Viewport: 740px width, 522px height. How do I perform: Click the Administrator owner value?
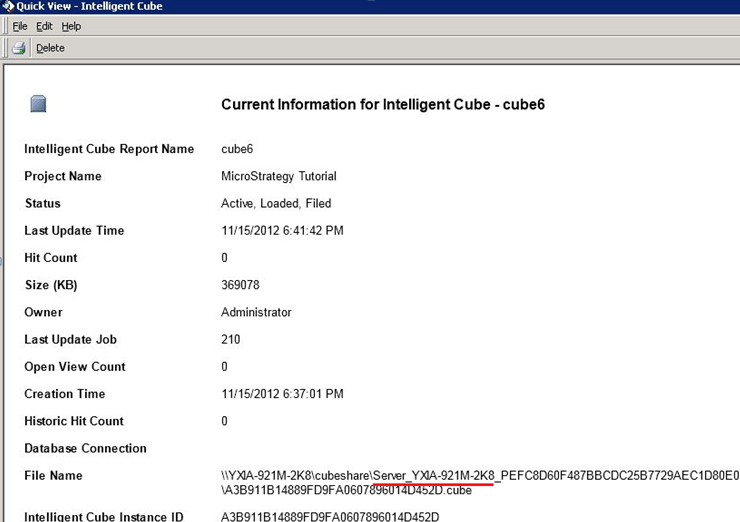tap(256, 312)
